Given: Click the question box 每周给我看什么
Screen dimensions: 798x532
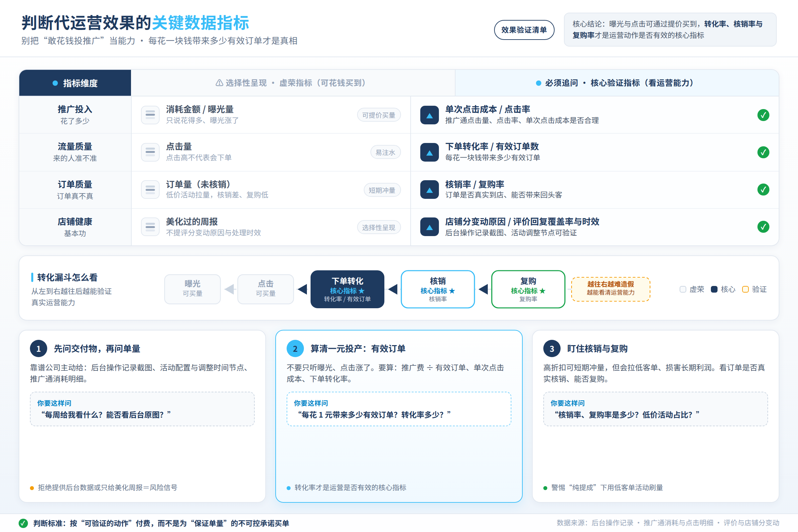Looking at the screenshot, I should coord(142,409).
